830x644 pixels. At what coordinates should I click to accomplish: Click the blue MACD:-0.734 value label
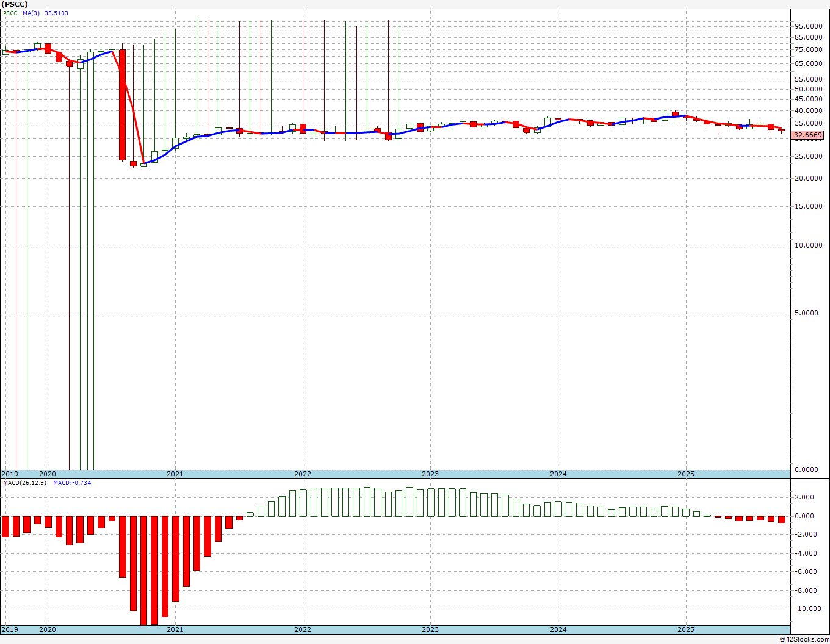[x=72, y=483]
